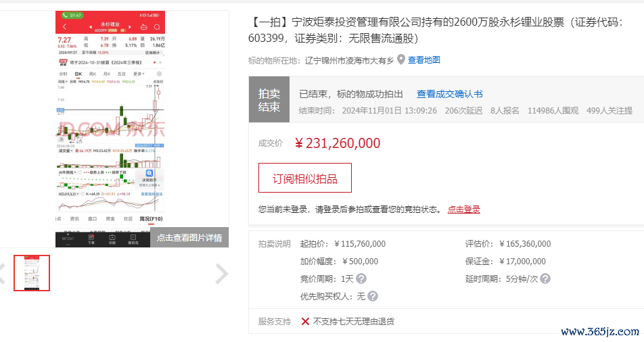Click the 起拍价 ¥115,760,000 value
Image resolution: width=644 pixels, height=342 pixels.
[359, 244]
